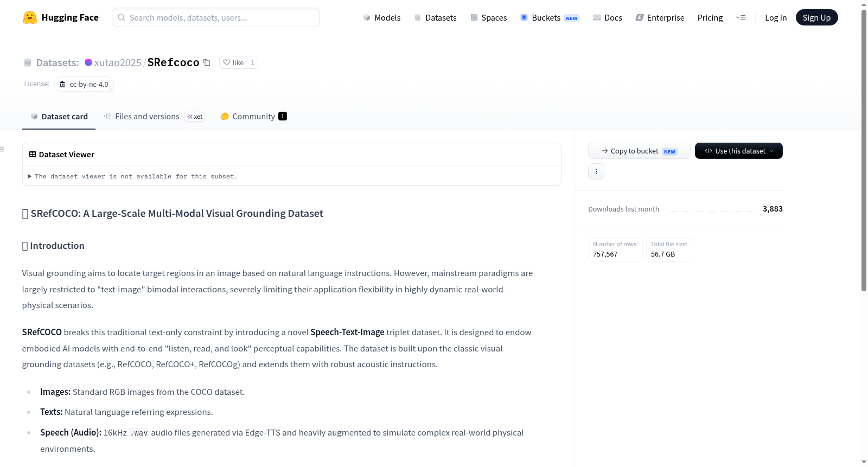Screen dimensions: 868x467
Task: Switch to Files and versions tab
Action: (x=154, y=116)
